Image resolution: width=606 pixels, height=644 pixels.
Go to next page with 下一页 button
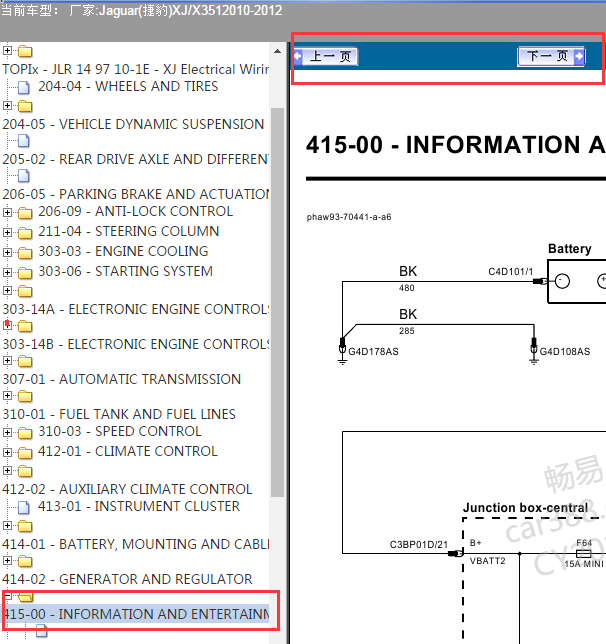(551, 56)
